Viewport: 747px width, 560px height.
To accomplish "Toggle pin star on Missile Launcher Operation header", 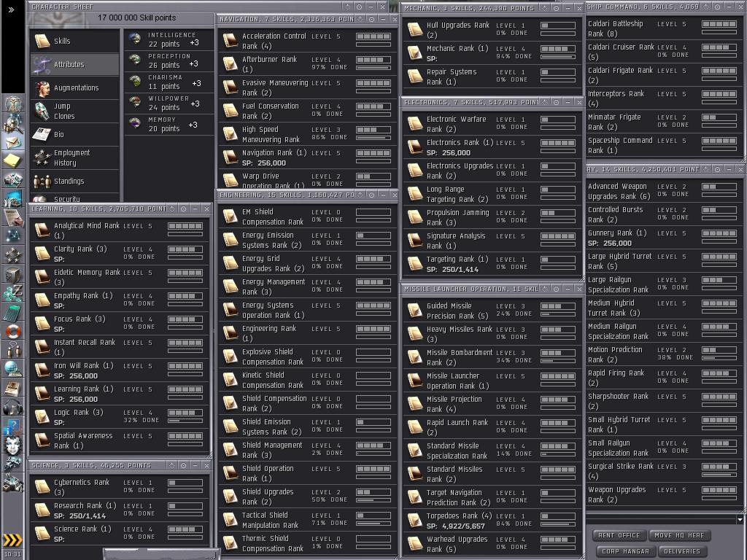I will pos(544,289).
